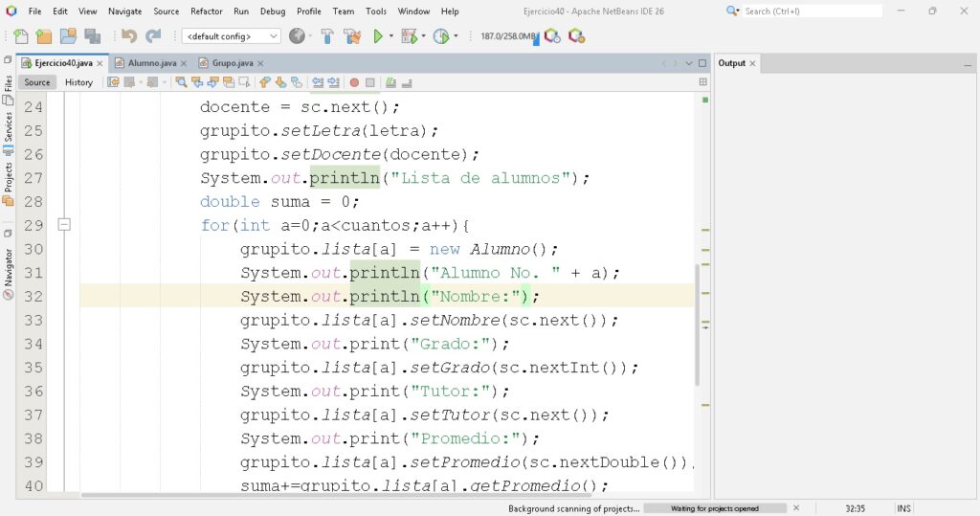
Task: Open the Projects side panel
Action: point(8,184)
